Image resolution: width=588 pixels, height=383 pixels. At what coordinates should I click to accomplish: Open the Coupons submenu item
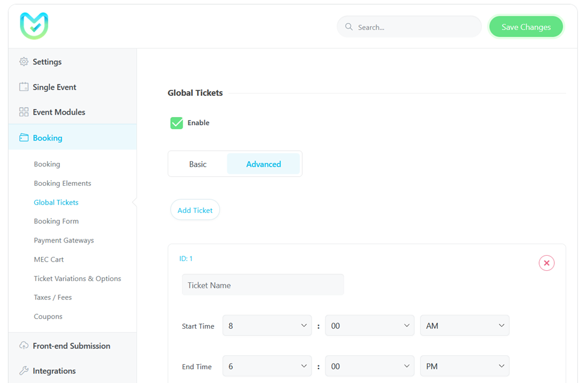[48, 316]
